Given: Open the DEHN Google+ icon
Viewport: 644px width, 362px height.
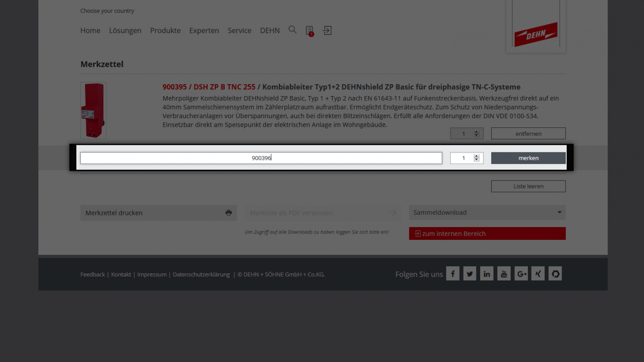Looking at the screenshot, I should click(x=521, y=273).
